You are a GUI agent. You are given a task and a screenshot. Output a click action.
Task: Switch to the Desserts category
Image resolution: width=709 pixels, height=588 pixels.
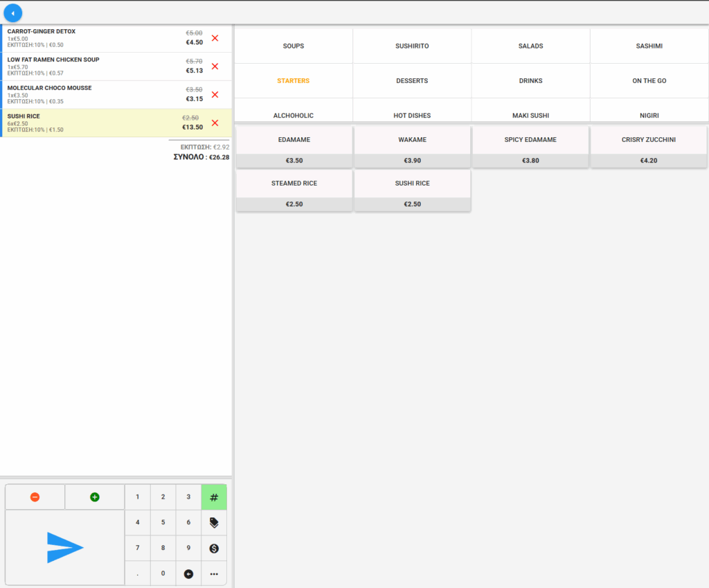click(412, 81)
